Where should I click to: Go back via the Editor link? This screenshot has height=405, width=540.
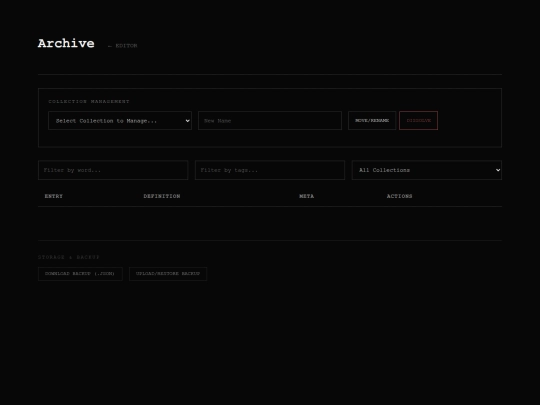point(123,45)
